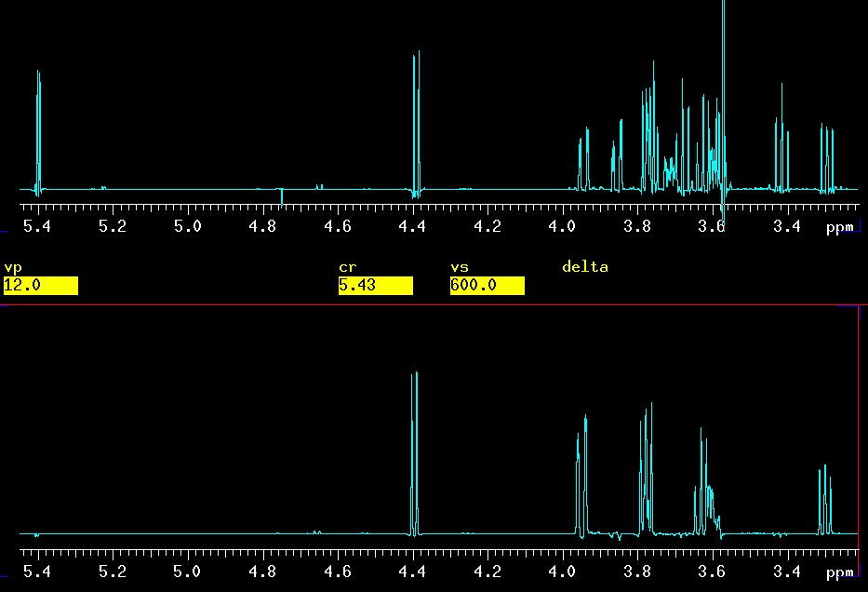Click the negative 4.75 ppm peak in top spectrum
The width and height of the screenshot is (868, 592).
tap(282, 197)
